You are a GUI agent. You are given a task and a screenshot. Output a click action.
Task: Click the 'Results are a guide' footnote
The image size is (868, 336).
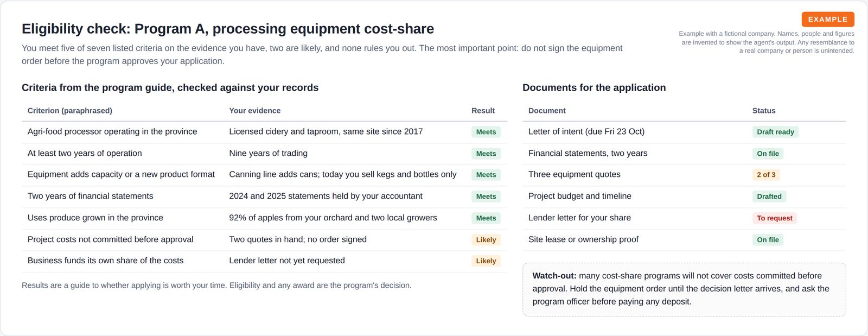(x=216, y=286)
